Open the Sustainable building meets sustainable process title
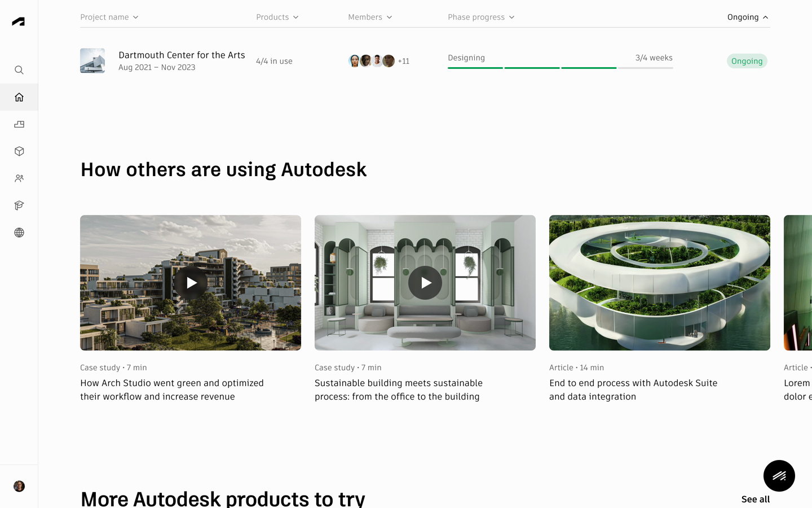812x508 pixels. point(399,389)
